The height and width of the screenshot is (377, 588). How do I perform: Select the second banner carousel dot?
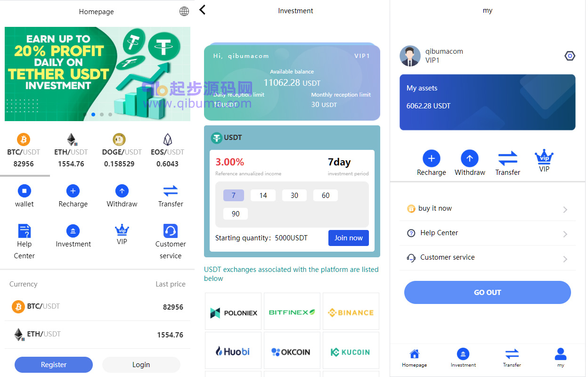pos(102,115)
